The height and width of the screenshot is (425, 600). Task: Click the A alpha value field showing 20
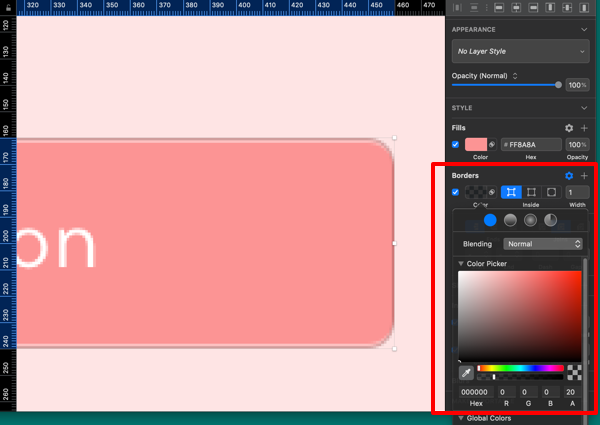(572, 392)
